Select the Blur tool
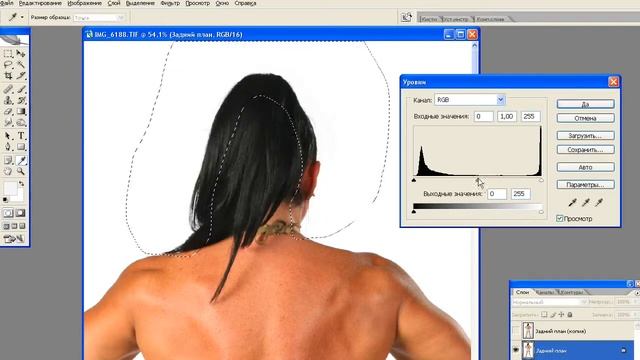 click(8, 122)
